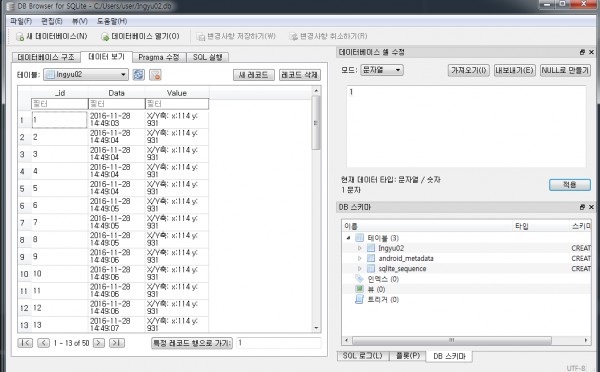Go to next records page button
600x372 pixels.
[98, 343]
